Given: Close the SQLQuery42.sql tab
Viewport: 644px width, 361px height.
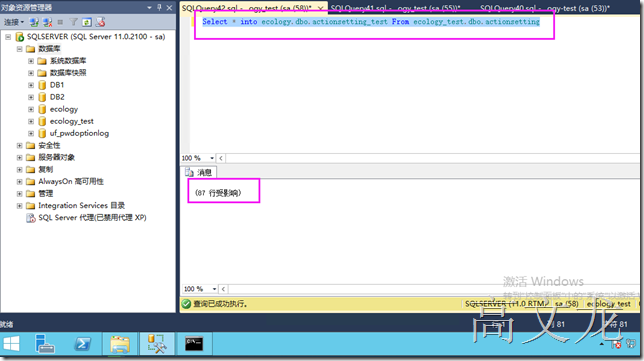Looking at the screenshot, I should pos(320,8).
